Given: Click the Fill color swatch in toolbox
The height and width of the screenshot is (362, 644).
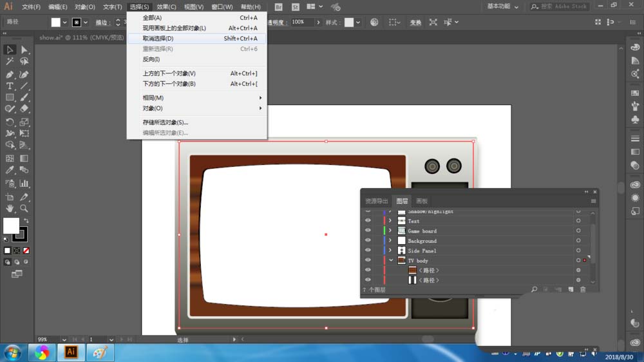Looking at the screenshot, I should click(x=11, y=225).
